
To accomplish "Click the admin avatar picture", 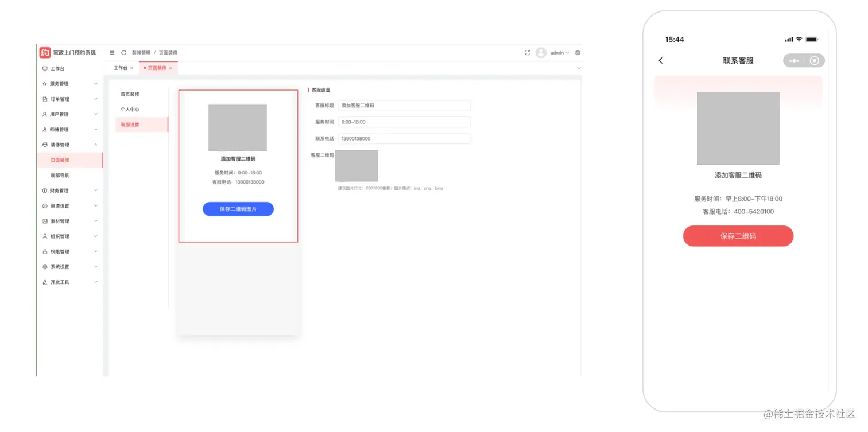I will (541, 52).
